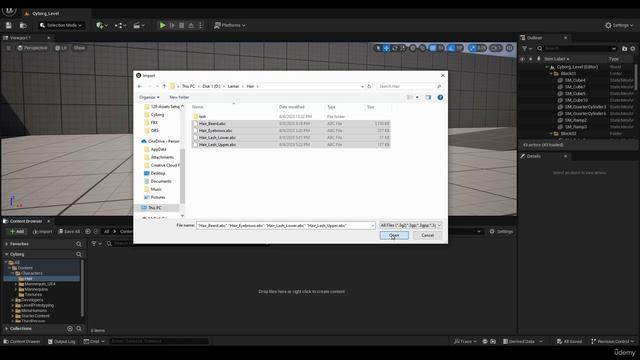Create a new folder in the Outliner
Screen dimensions: 640x360
[x=624, y=49]
